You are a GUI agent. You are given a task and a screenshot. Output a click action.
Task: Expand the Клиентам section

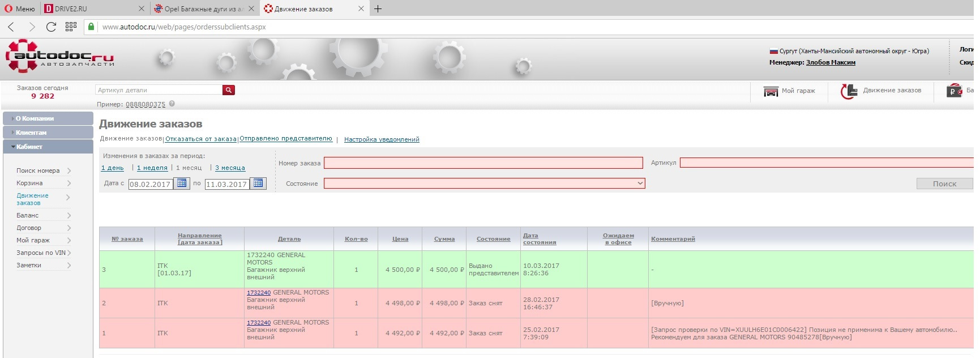coord(48,133)
